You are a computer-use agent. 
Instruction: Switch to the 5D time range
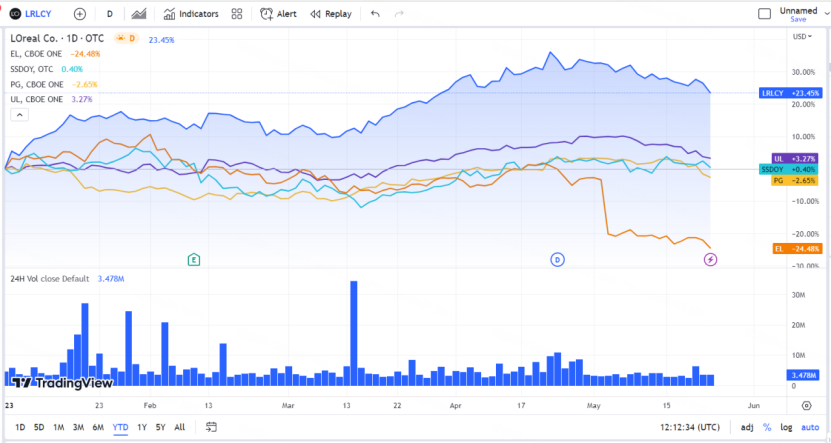pos(39,427)
